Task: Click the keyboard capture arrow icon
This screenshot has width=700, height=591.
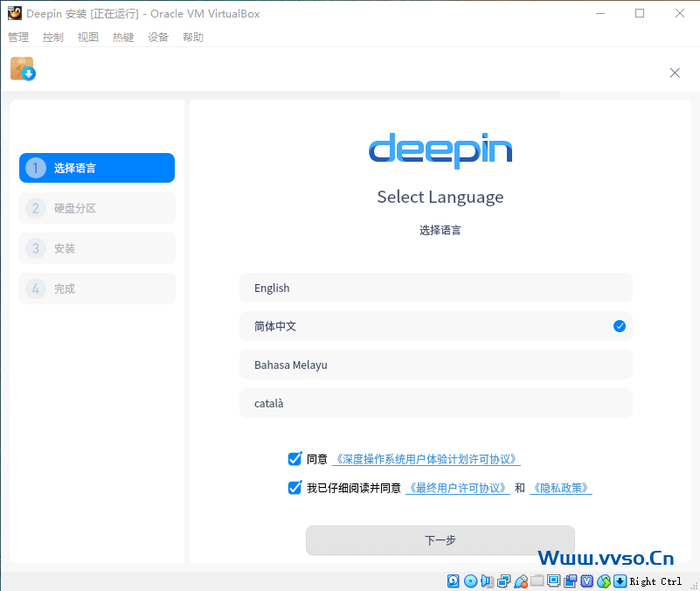Action: [x=620, y=581]
